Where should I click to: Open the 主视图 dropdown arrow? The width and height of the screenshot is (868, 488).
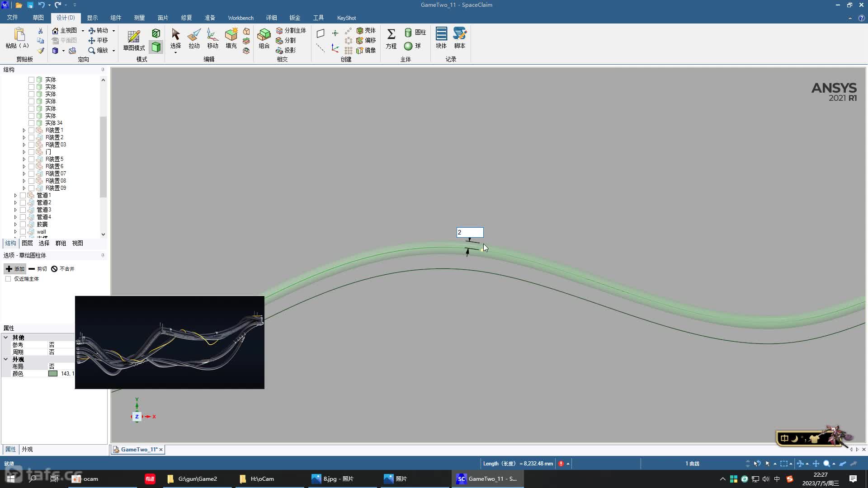point(83,31)
